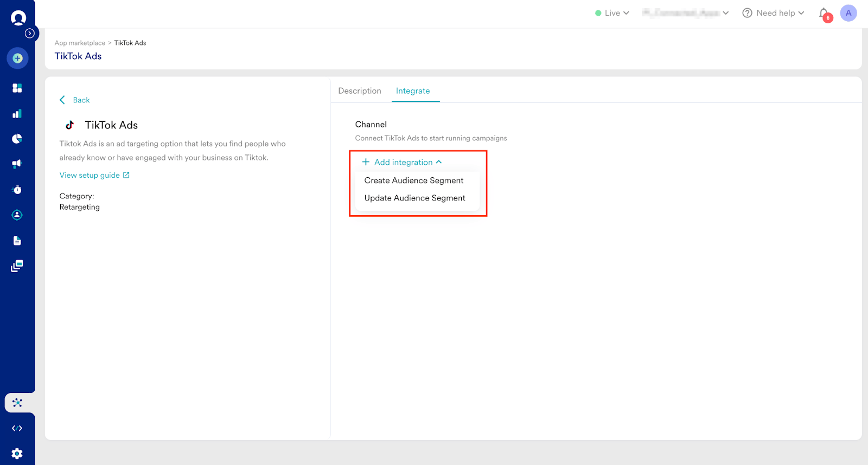Switch to the Description tab

tap(360, 91)
